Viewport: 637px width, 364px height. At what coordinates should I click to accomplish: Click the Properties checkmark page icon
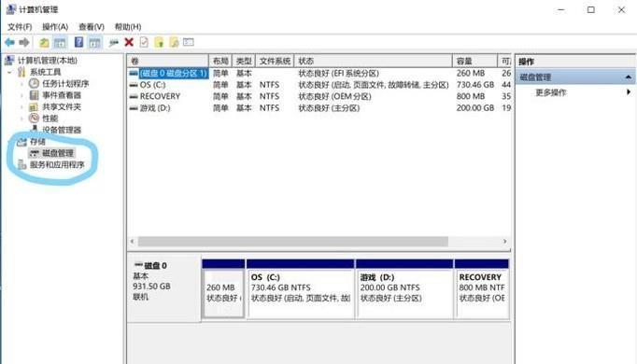[x=144, y=42]
